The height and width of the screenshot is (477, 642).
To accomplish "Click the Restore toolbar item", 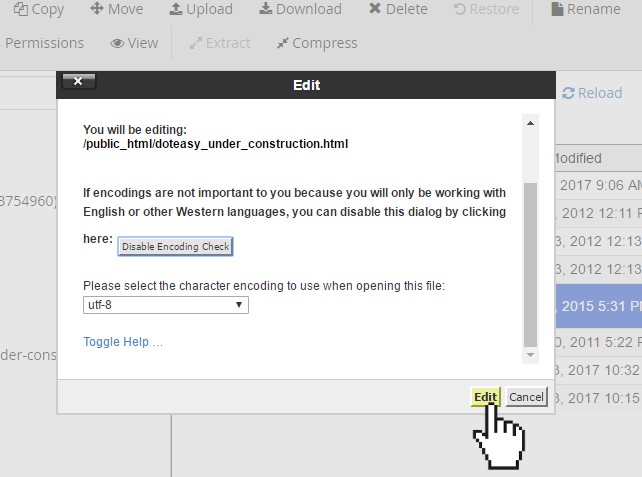I will 486,9.
